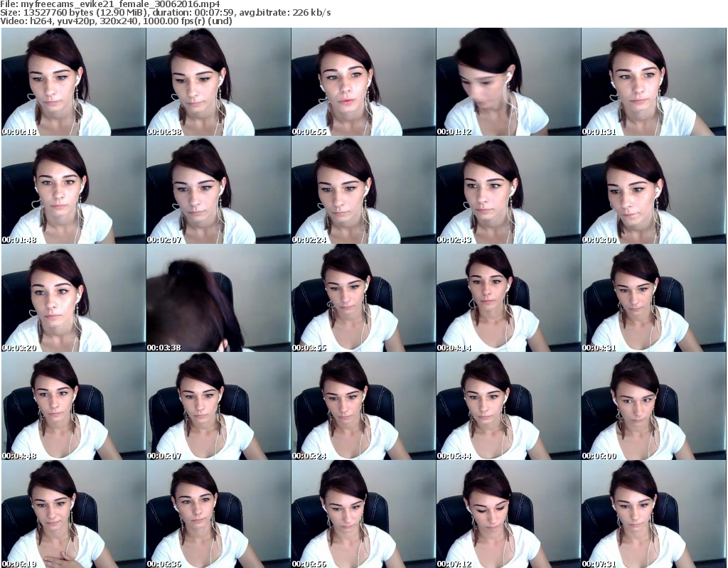The width and height of the screenshot is (728, 568).
Task: Click the frame stamped 00:06:56
Action: [363, 514]
